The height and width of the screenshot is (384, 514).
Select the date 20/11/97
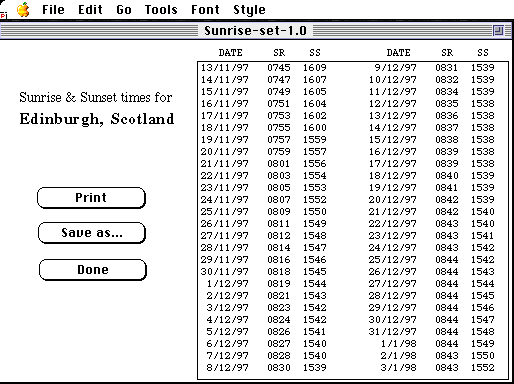[225, 152]
